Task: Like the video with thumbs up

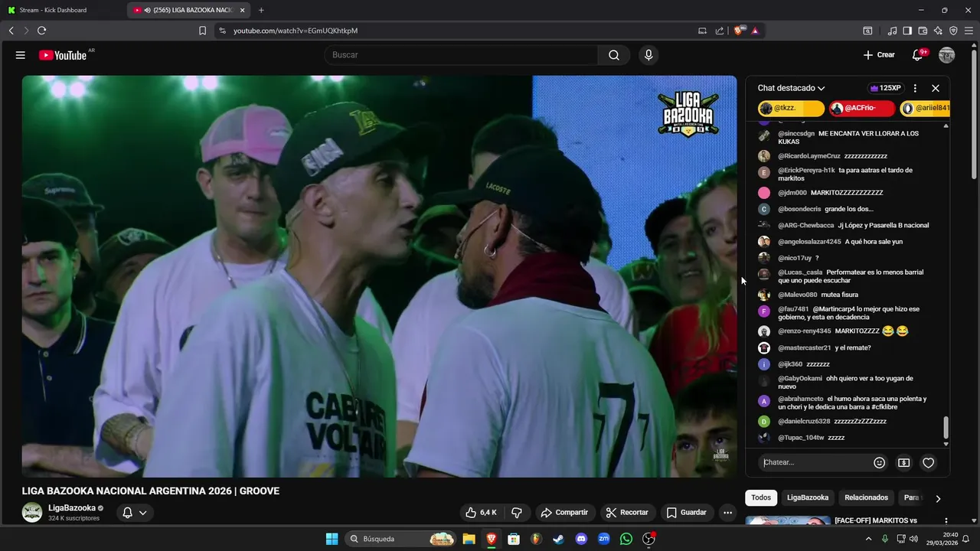Action: click(x=482, y=513)
